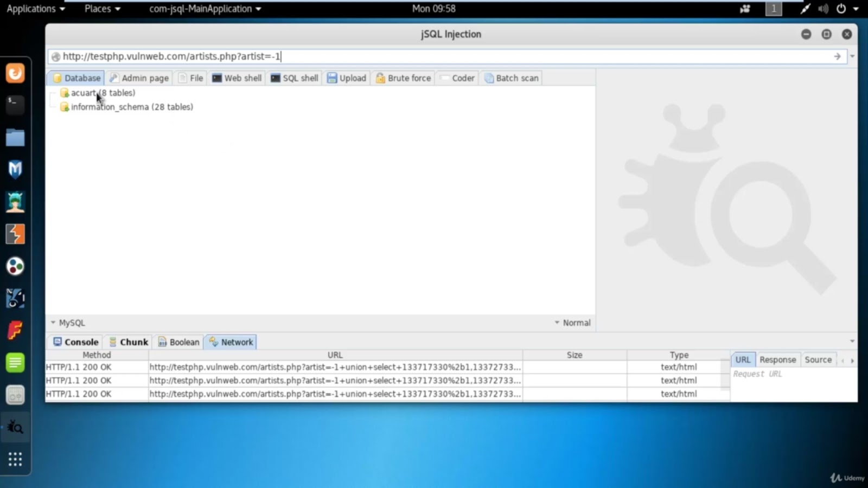
Task: Click the acuart database icon
Action: (64, 93)
